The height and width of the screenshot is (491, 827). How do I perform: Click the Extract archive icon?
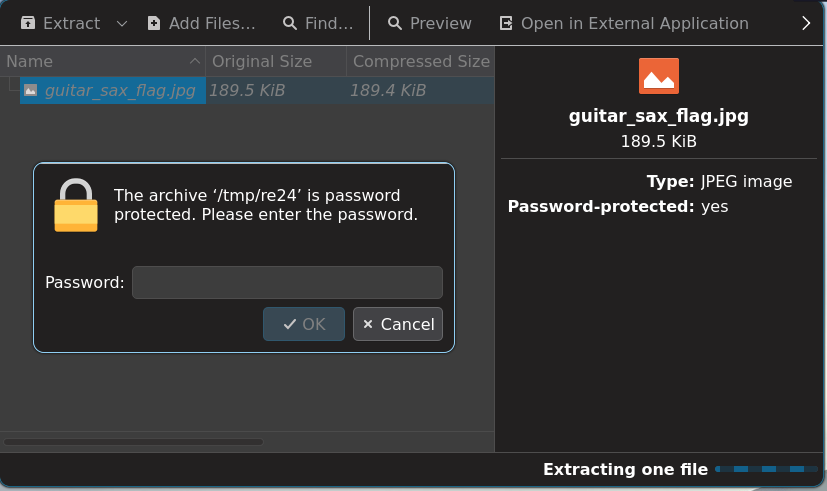click(x=28, y=23)
